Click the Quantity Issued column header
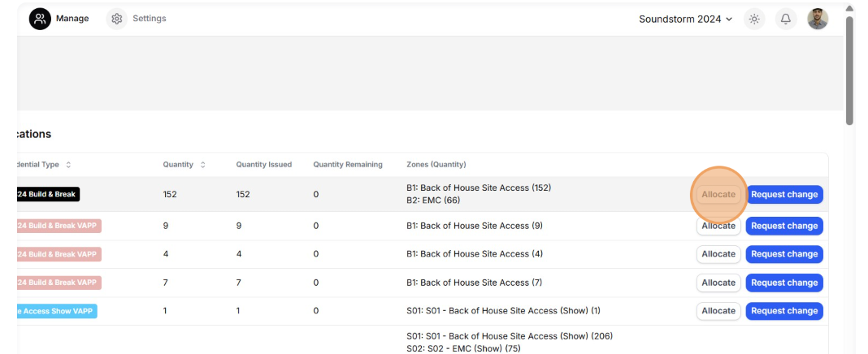The image size is (868, 354). [263, 165]
